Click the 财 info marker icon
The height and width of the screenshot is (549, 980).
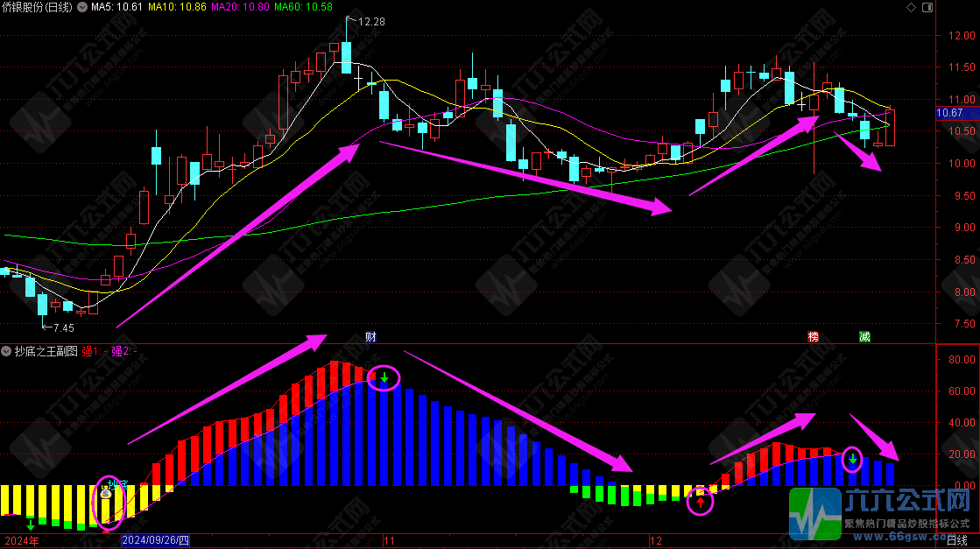[371, 336]
